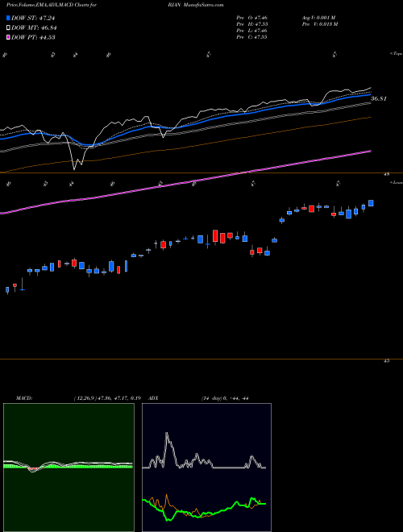Click the '(14 day) 0, +44, -44' ADX values

226,398
